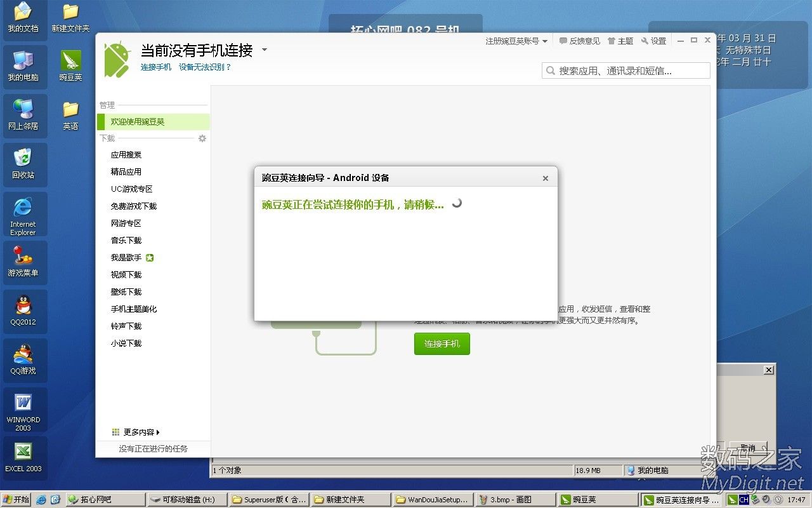Open 回收站 recycle bin

pos(23,164)
